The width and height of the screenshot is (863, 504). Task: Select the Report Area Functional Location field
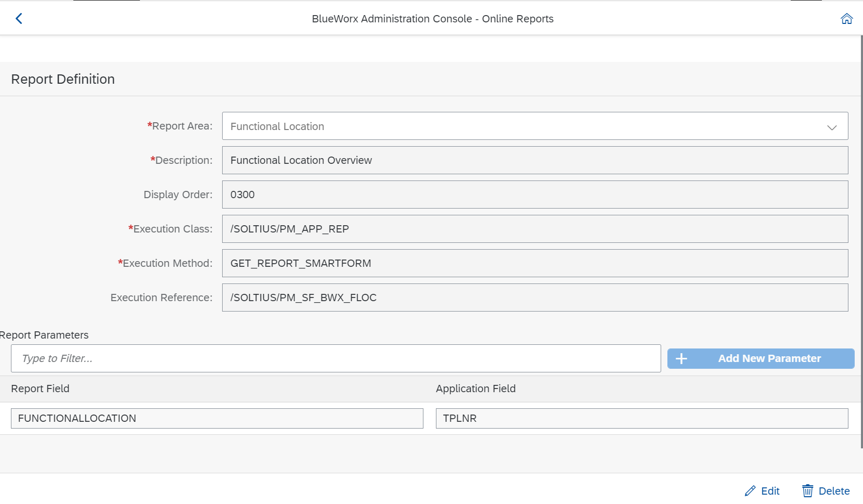(535, 126)
